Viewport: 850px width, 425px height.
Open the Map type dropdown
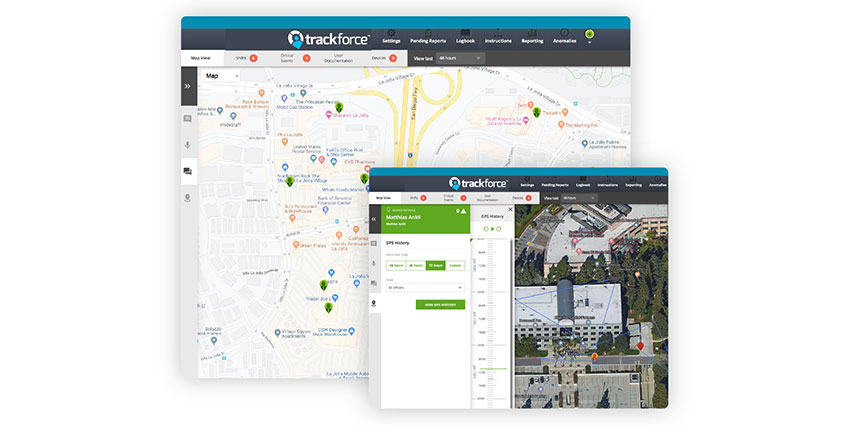point(221,76)
